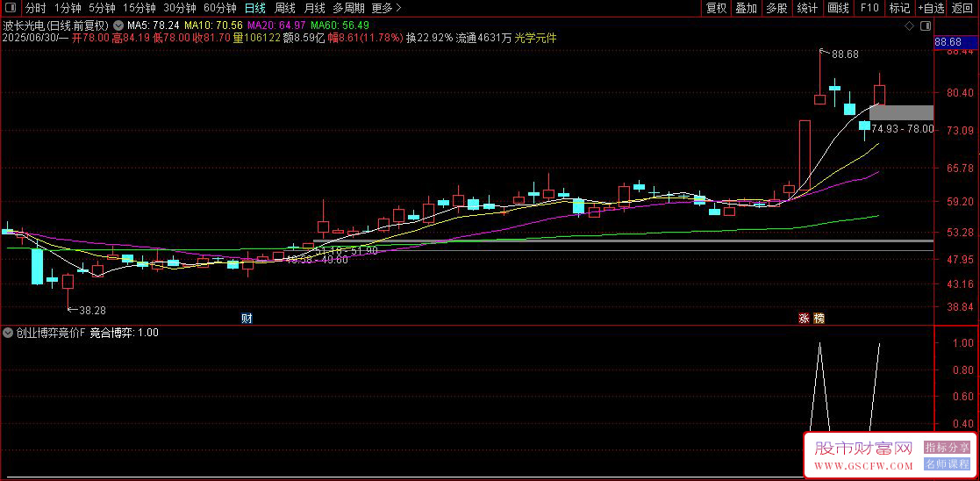
Task: Click the 74.93 - 78.00 gap label
Action: (903, 128)
